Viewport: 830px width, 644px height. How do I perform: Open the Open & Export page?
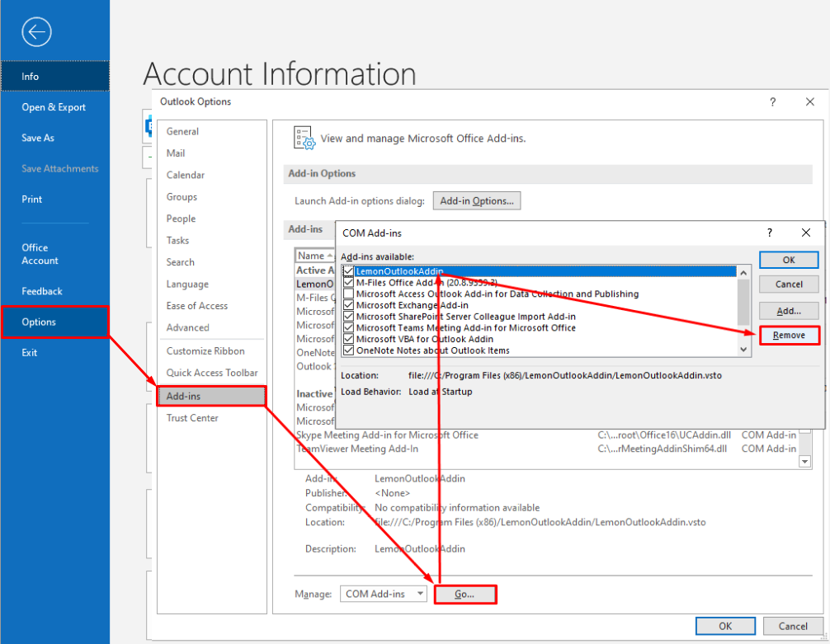[x=55, y=107]
